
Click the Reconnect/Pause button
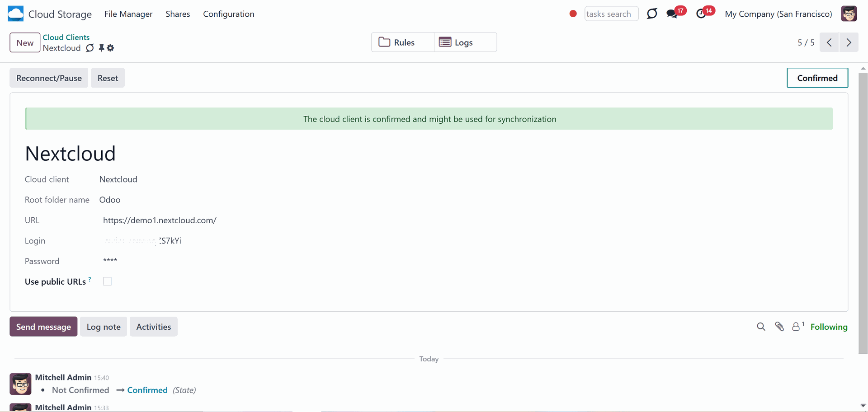(49, 78)
